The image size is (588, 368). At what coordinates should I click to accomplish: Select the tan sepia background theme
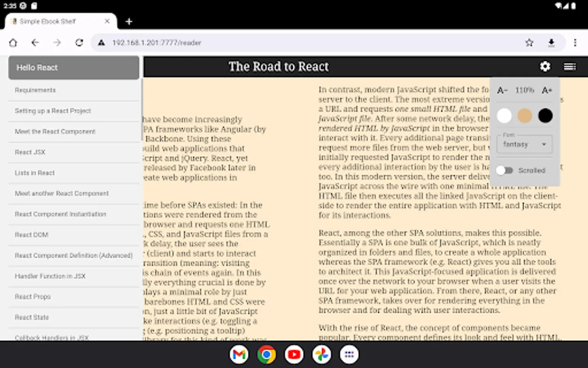pyautogui.click(x=525, y=116)
